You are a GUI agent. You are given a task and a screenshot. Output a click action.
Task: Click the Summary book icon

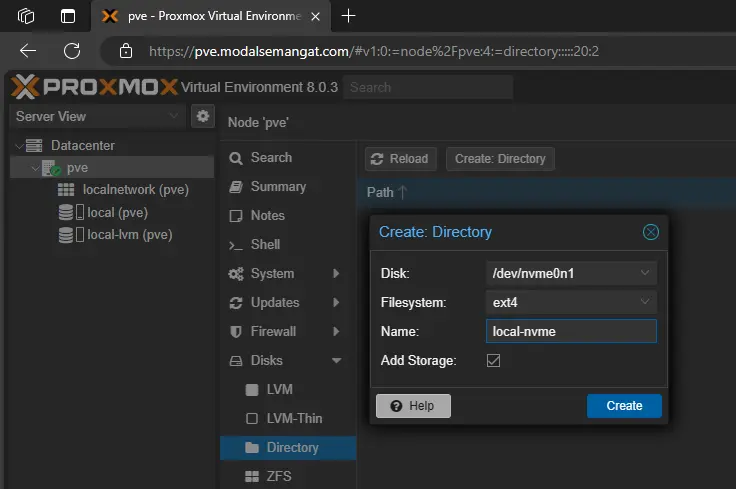click(x=236, y=187)
